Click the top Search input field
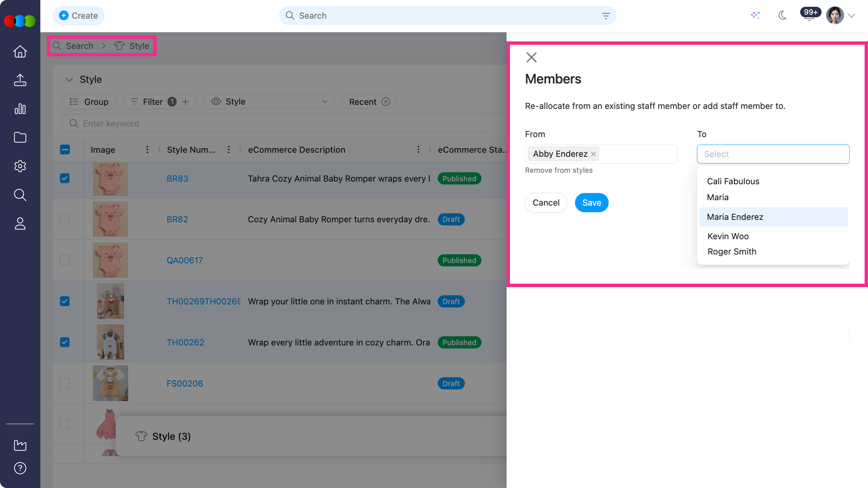Screen dimensions: 868x488 pos(448,16)
